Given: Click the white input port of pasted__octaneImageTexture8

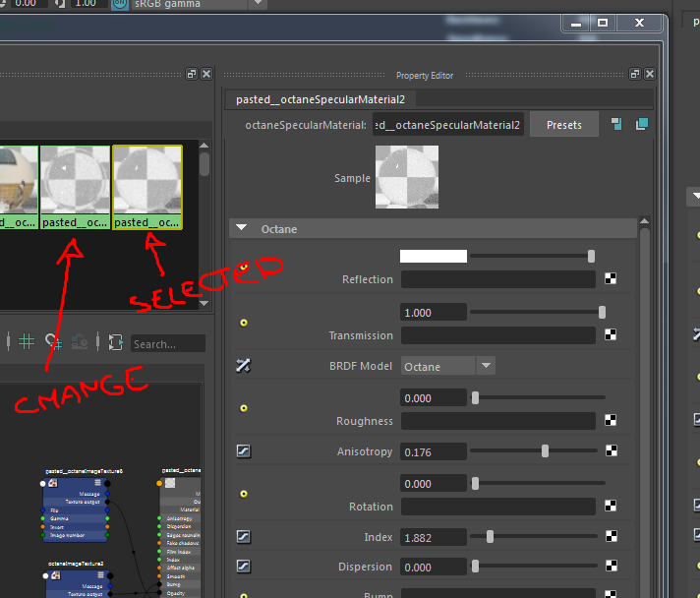Looking at the screenshot, I should 43,483.
